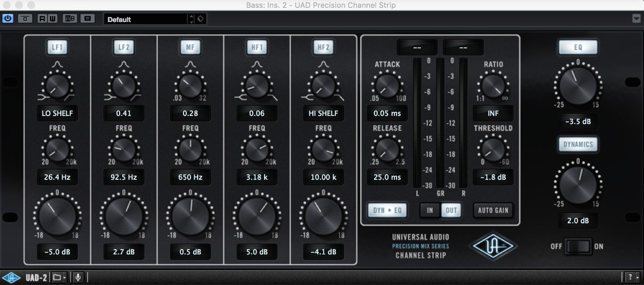Click the preset management diamond icon
The height and width of the screenshot is (285, 644).
click(201, 19)
